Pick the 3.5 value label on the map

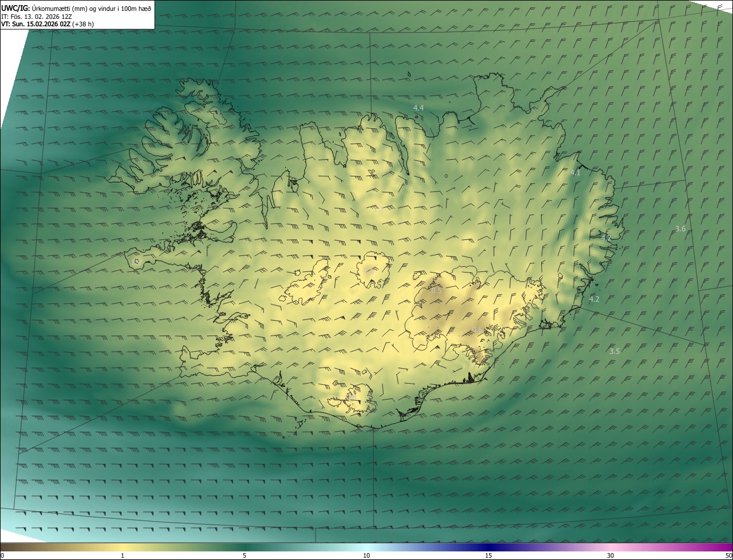[x=614, y=351]
